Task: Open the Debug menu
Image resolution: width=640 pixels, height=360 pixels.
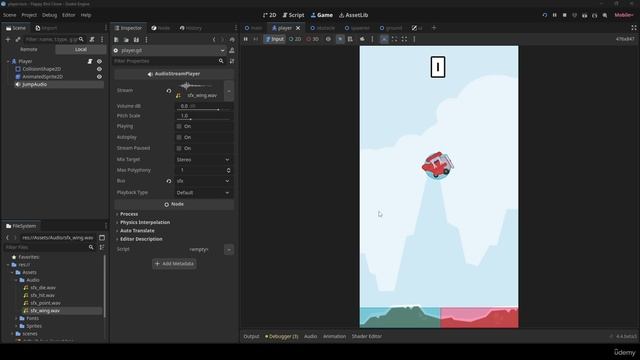Action: coord(49,15)
